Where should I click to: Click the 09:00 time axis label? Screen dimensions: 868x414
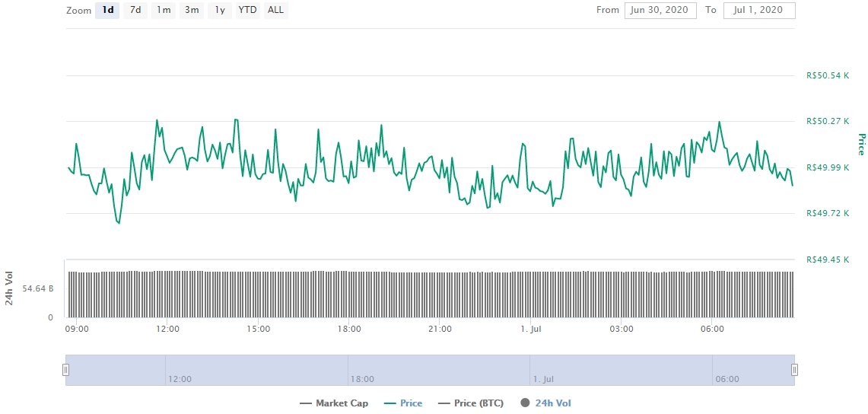77,329
